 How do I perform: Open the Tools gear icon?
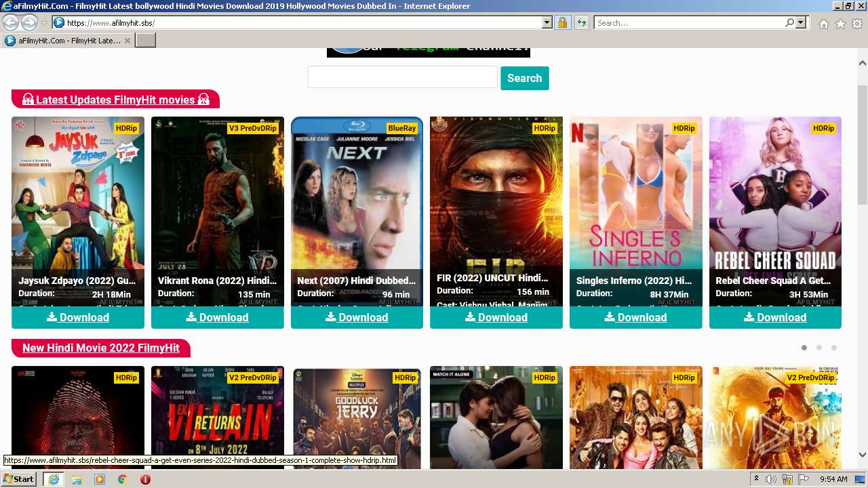857,24
